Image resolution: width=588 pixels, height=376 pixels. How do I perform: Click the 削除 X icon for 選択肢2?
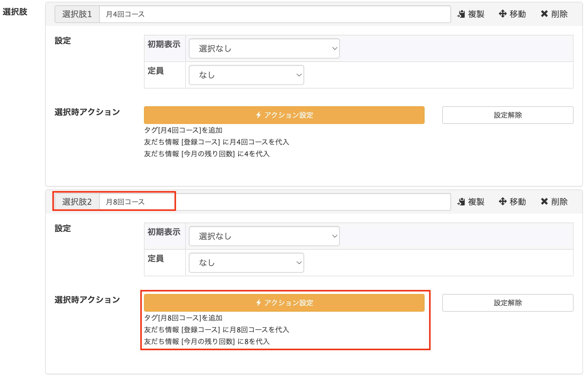tap(544, 201)
